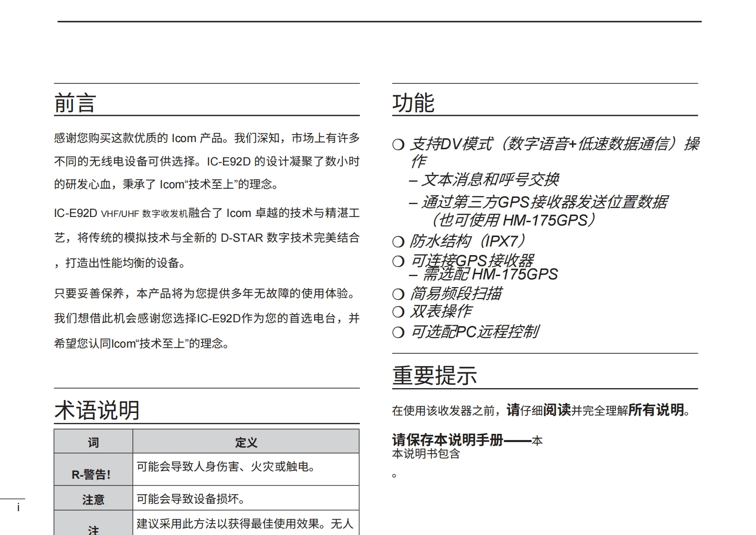Click the 定义 table column header
This screenshot has height=535, width=756.
tap(246, 442)
